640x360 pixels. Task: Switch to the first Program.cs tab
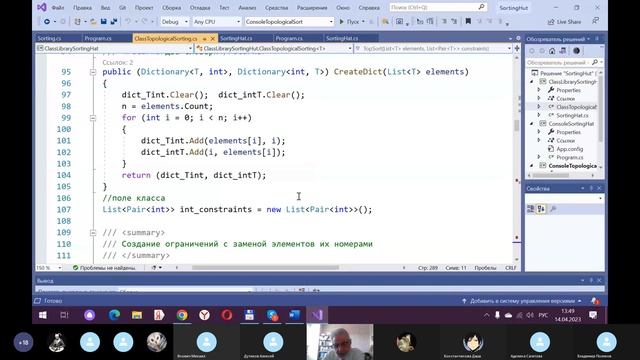tap(98, 38)
